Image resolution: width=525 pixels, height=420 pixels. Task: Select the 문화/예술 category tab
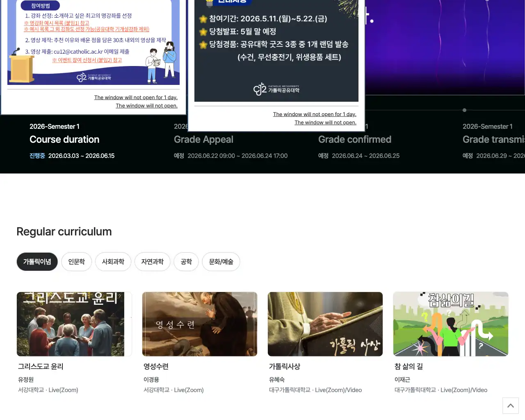coord(221,262)
